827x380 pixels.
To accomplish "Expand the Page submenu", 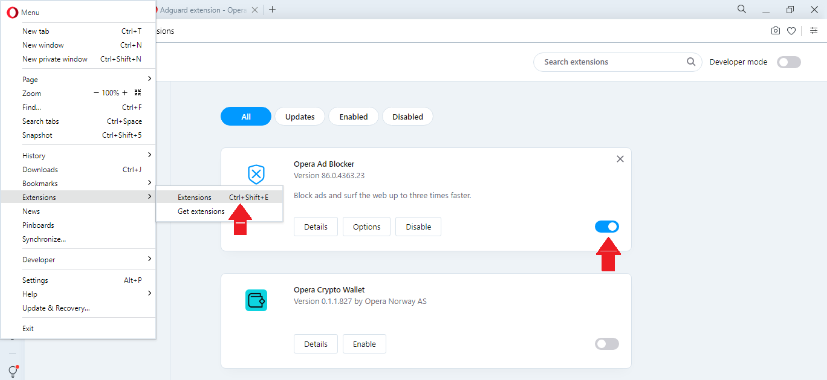I will [149, 79].
